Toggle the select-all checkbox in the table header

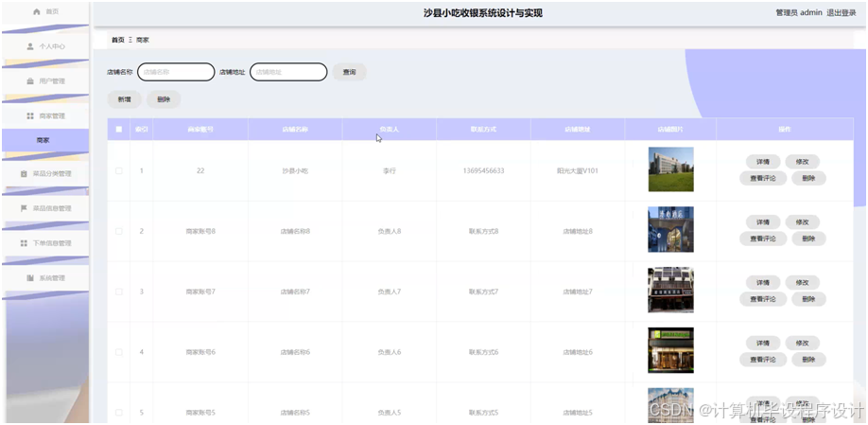[118, 129]
